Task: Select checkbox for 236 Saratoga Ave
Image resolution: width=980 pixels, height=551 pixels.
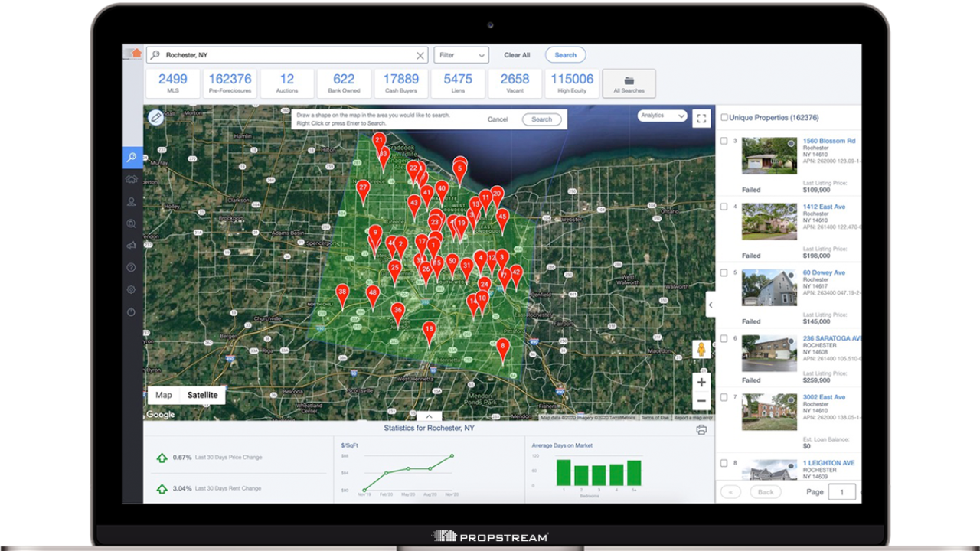Action: tap(724, 338)
